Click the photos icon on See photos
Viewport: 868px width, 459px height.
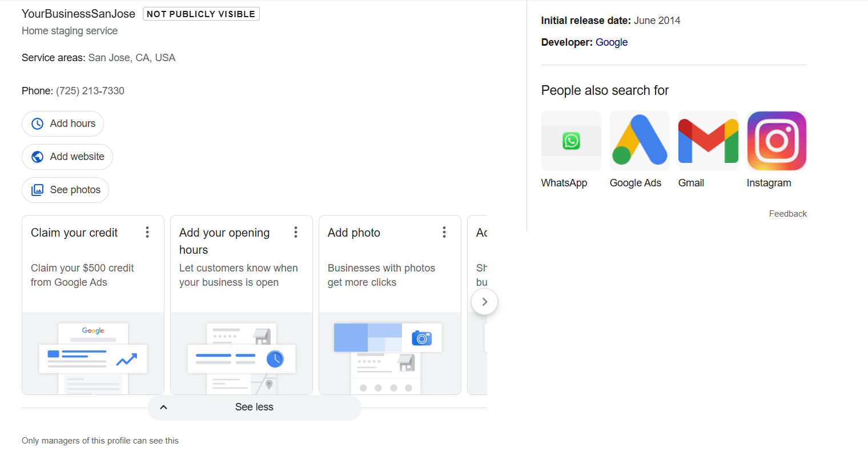[x=37, y=190]
